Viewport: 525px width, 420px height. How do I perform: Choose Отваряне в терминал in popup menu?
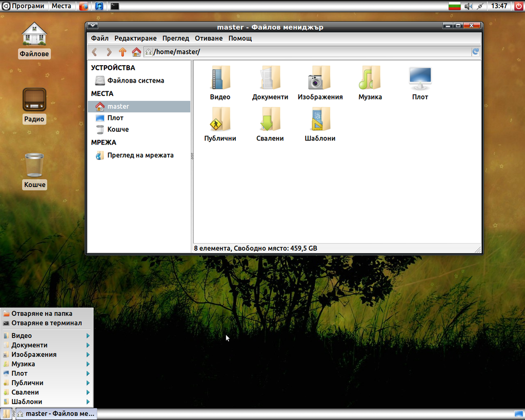[47, 323]
